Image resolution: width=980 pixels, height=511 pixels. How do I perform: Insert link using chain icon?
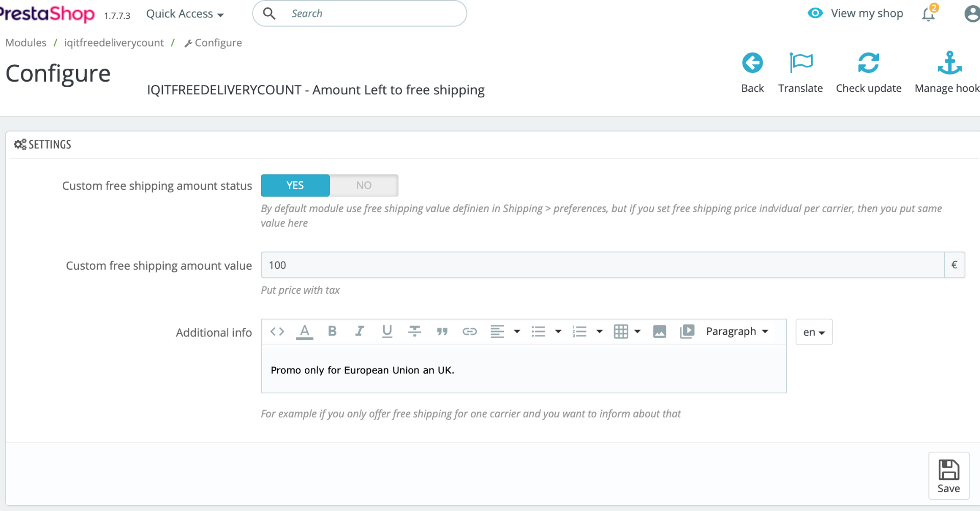click(x=470, y=331)
